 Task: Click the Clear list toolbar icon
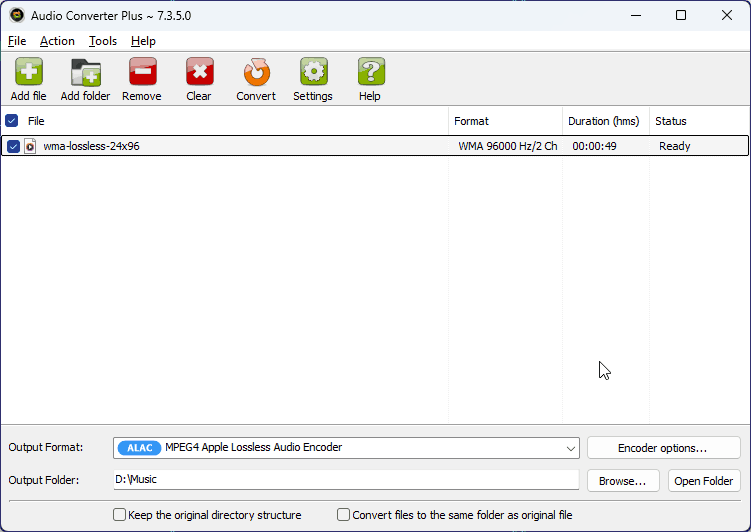click(199, 72)
